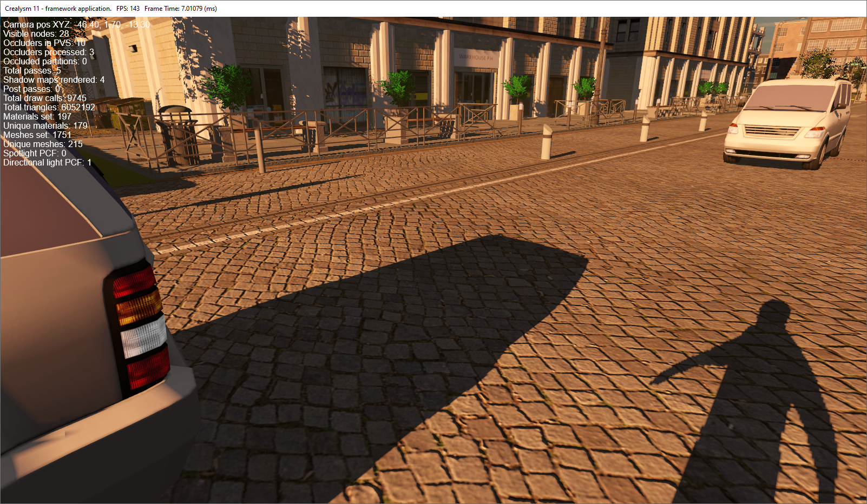Click the FPS counter in the title bar
Image resolution: width=867 pixels, height=504 pixels.
128,9
